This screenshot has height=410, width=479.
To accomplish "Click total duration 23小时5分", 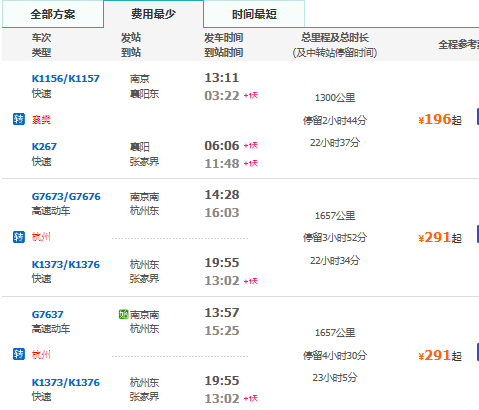I will (335, 378).
